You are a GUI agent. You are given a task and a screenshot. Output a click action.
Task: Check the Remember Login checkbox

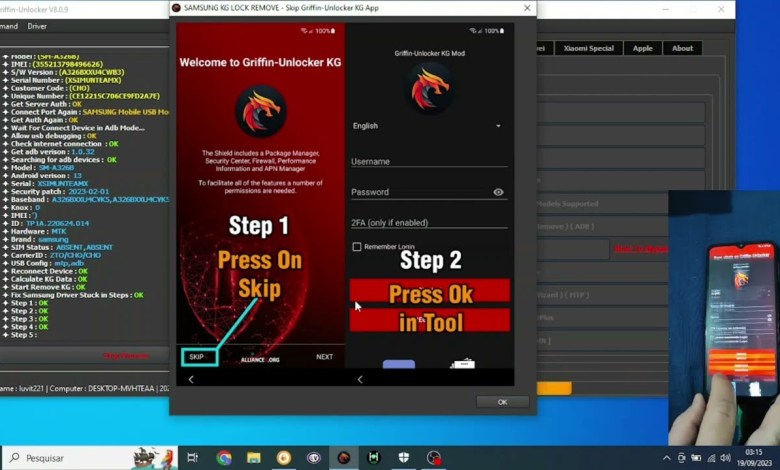(x=357, y=247)
